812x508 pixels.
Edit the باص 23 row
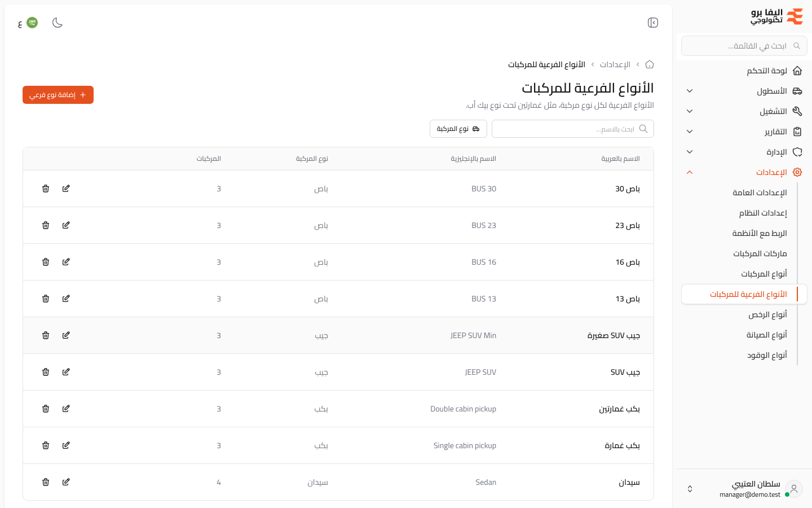click(66, 225)
